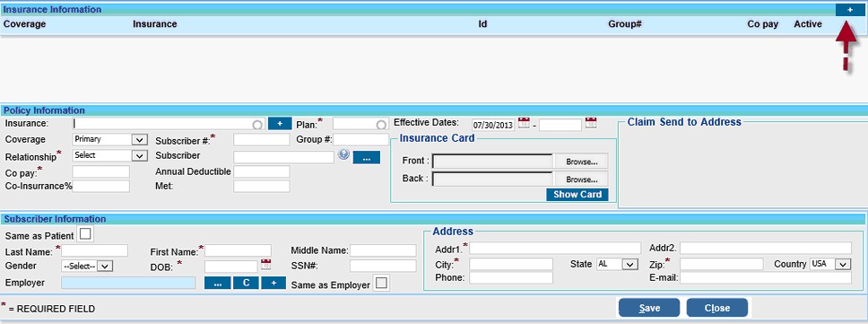The image size is (868, 324).
Task: Click the Insurance name input field
Action: (169, 124)
